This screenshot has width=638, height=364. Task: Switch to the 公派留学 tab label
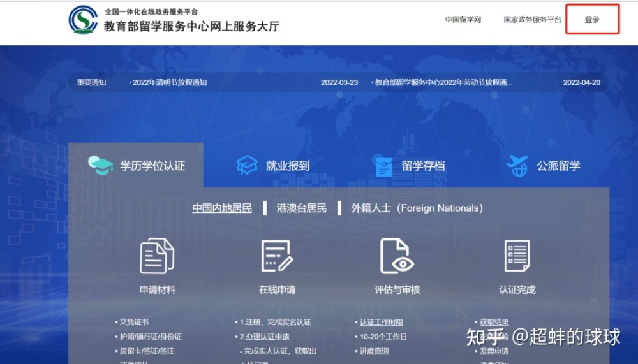[558, 166]
